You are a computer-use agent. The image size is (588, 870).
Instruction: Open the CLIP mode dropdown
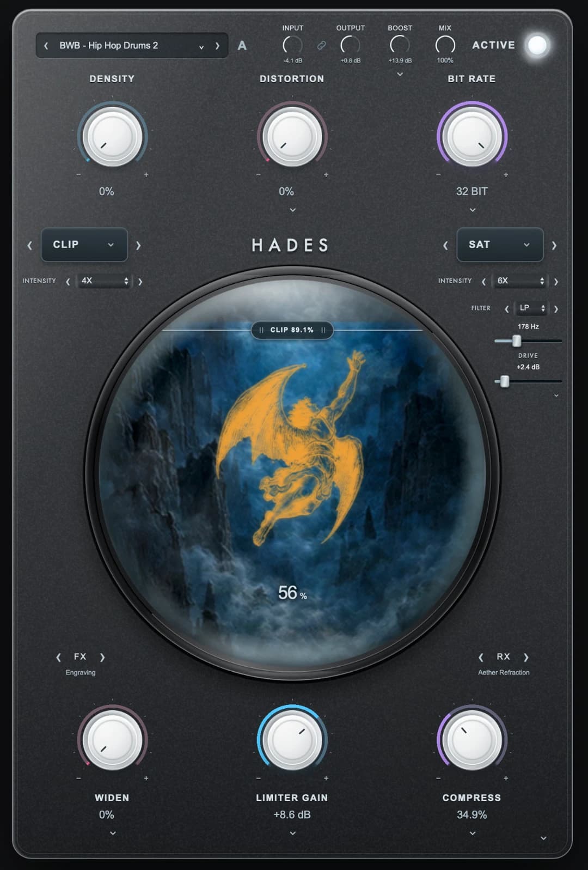coord(84,245)
